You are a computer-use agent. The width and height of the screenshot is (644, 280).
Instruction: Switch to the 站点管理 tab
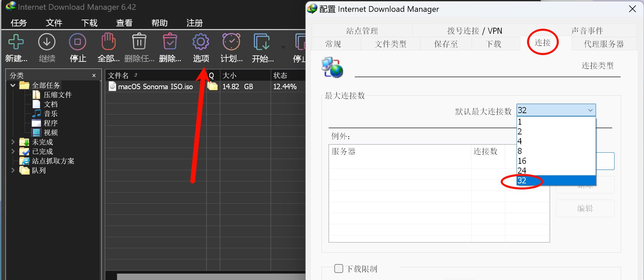coord(362,31)
